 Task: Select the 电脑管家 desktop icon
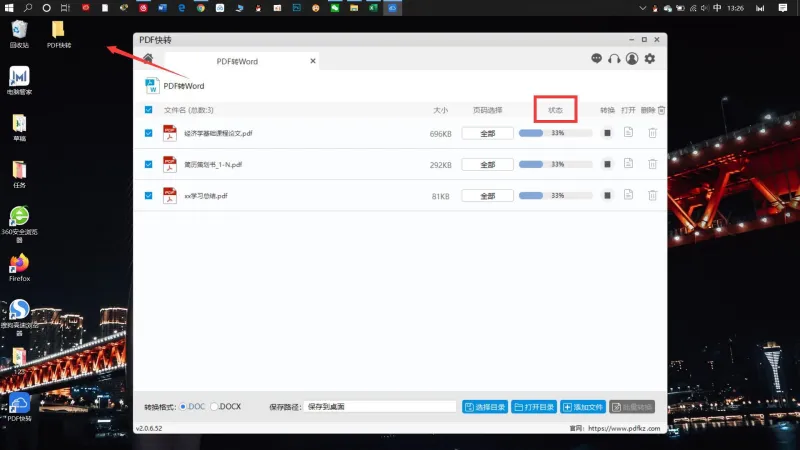coord(19,81)
